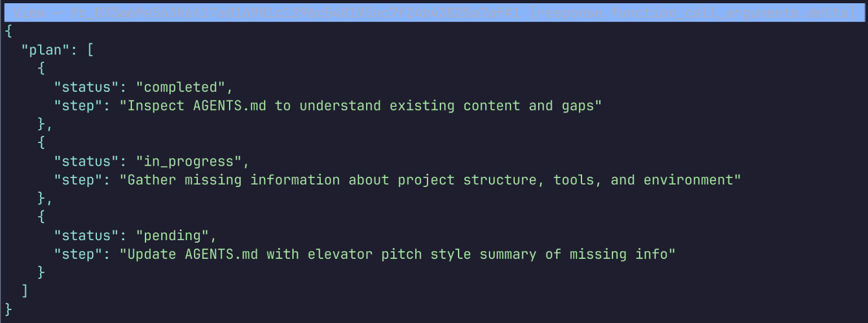Click the closing square bracket of plan
This screenshot has height=323, width=868.
pos(25,291)
